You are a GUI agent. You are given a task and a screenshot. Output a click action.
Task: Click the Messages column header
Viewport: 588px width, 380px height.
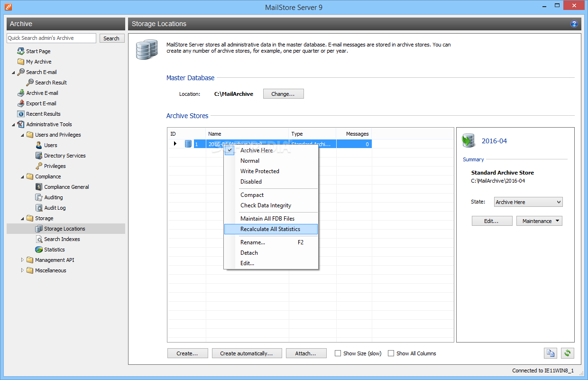(354, 134)
